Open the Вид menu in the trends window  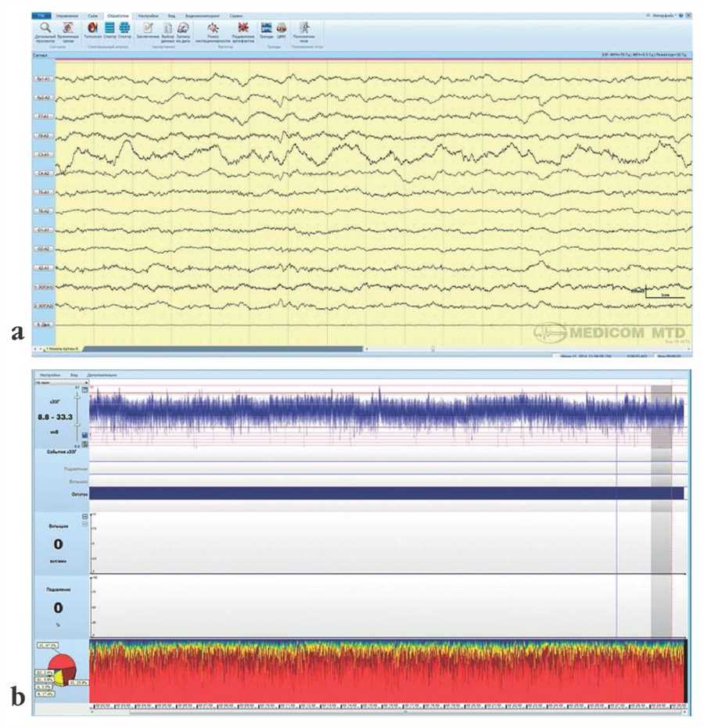click(x=74, y=375)
